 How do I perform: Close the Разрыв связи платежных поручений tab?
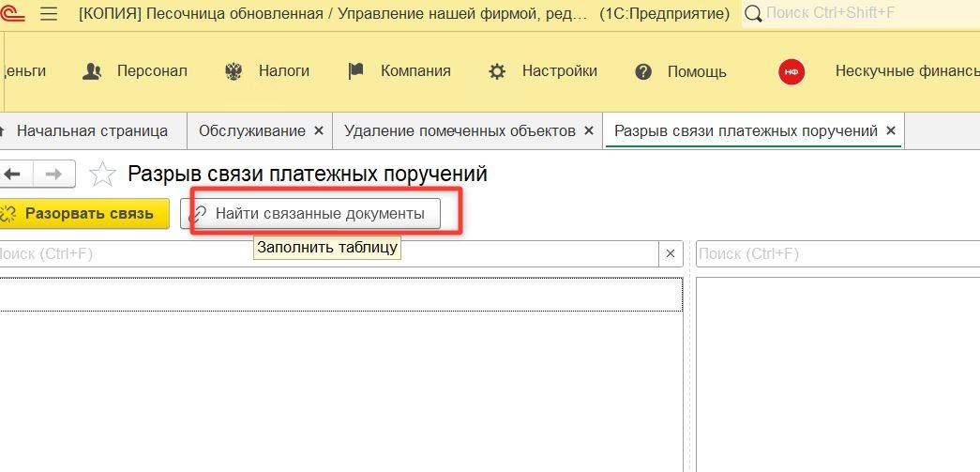(891, 130)
